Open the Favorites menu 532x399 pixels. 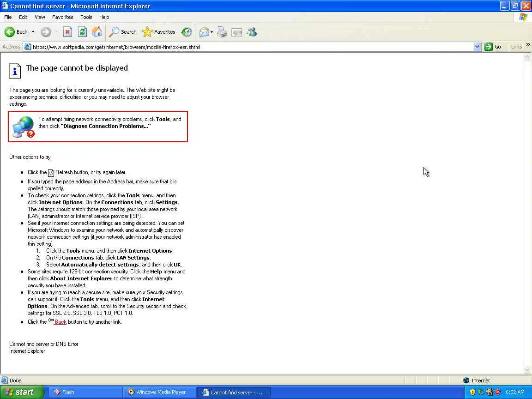pyautogui.click(x=63, y=17)
